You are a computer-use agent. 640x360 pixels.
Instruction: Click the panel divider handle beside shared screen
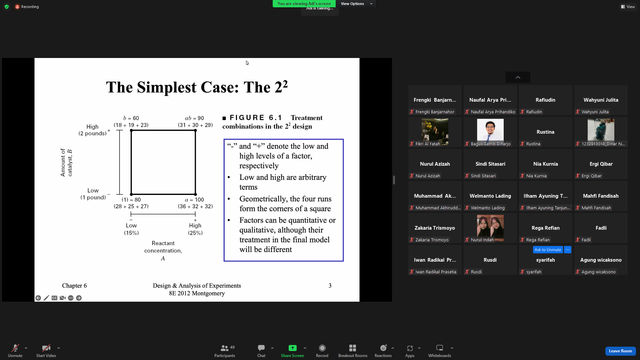tap(394, 180)
